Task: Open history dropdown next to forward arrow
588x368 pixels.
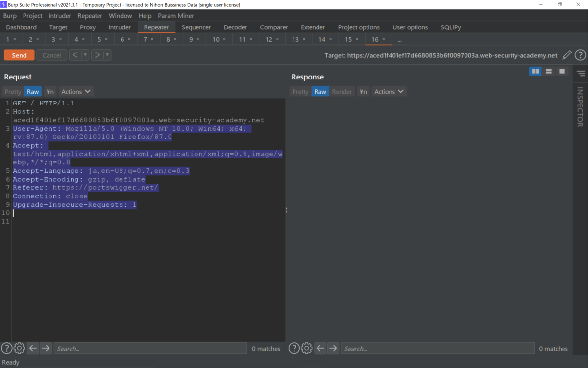Action: [107, 55]
